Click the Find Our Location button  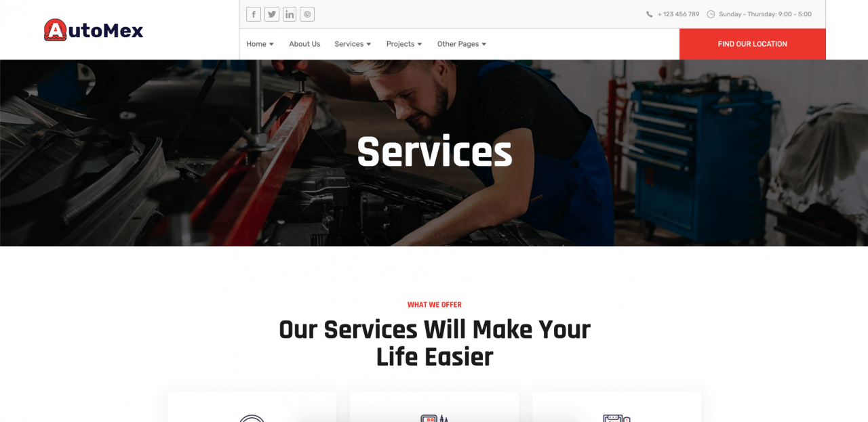point(753,44)
